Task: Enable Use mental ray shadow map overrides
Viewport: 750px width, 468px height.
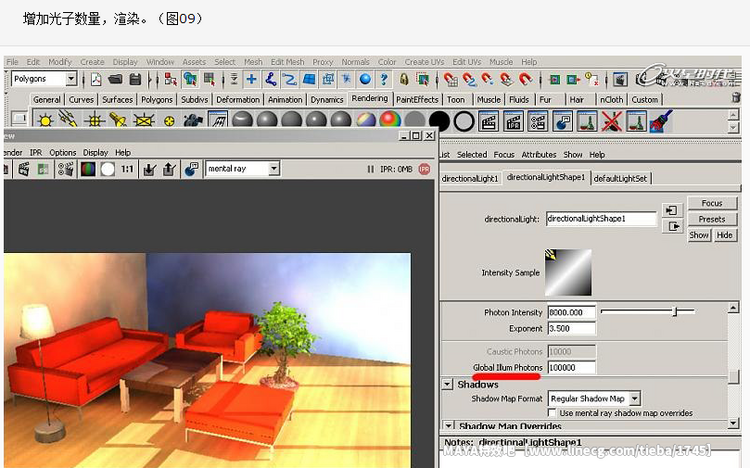Action: (x=552, y=412)
